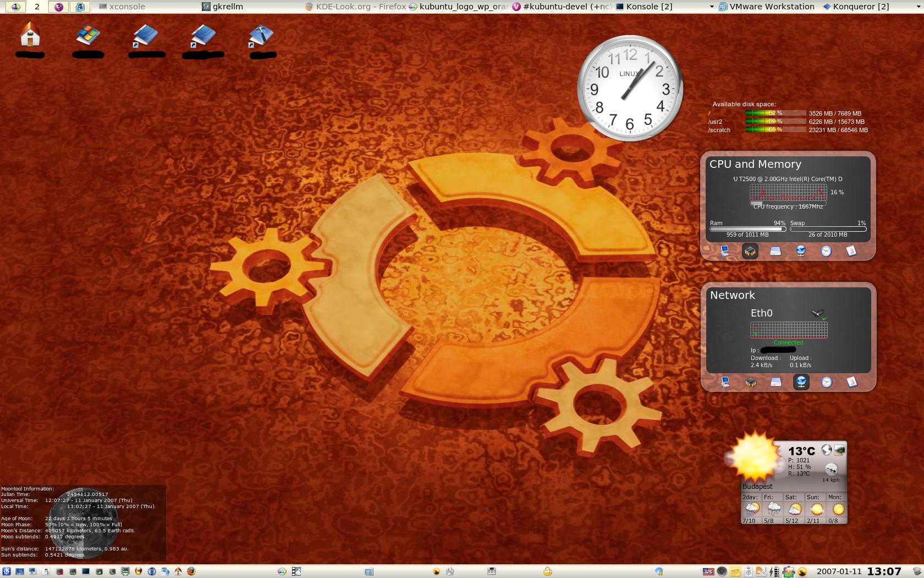Click the analog Linux clock widget
The height and width of the screenshot is (578, 924).
point(630,88)
